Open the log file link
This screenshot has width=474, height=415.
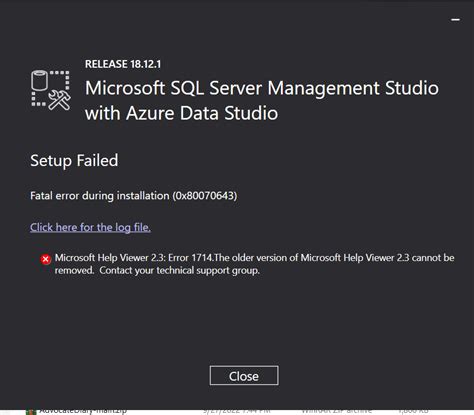click(x=90, y=227)
